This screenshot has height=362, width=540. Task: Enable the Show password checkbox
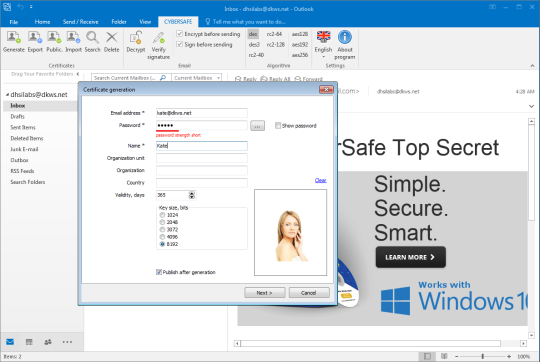(278, 126)
